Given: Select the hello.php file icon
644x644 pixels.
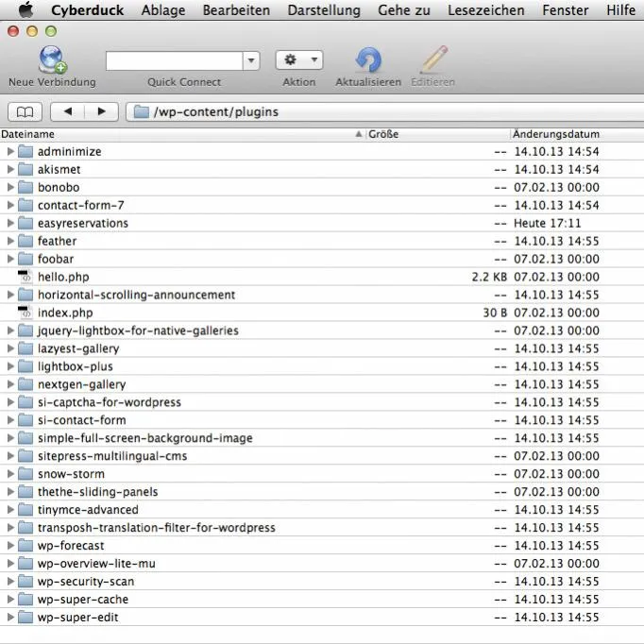Looking at the screenshot, I should [x=25, y=277].
